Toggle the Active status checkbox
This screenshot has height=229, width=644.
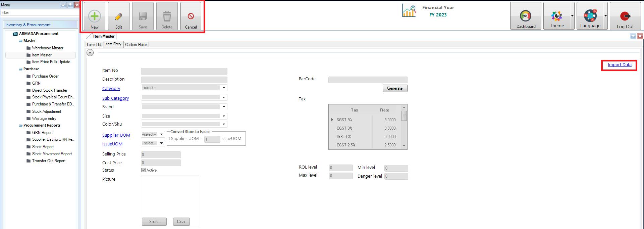[x=144, y=170]
